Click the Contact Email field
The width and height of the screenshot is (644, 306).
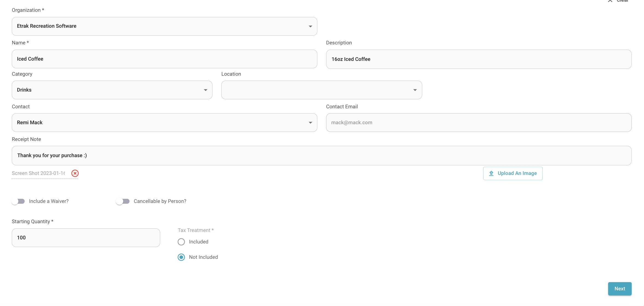point(479,123)
